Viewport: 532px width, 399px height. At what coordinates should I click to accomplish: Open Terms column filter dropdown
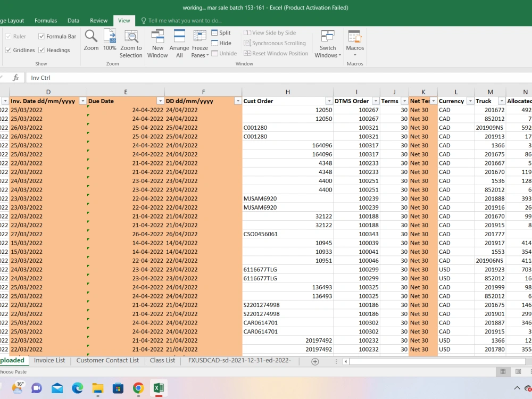point(404,101)
